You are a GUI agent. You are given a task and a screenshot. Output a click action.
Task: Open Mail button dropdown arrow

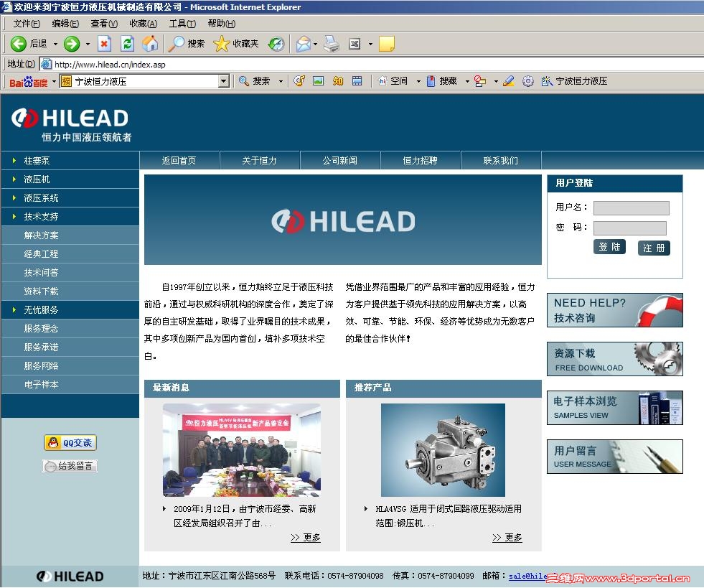(x=315, y=44)
